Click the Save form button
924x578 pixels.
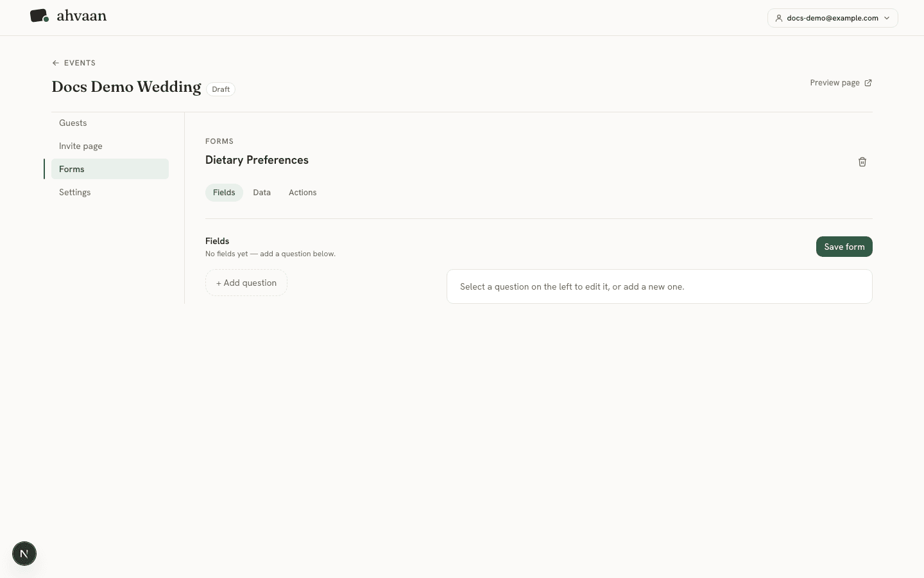tap(844, 247)
